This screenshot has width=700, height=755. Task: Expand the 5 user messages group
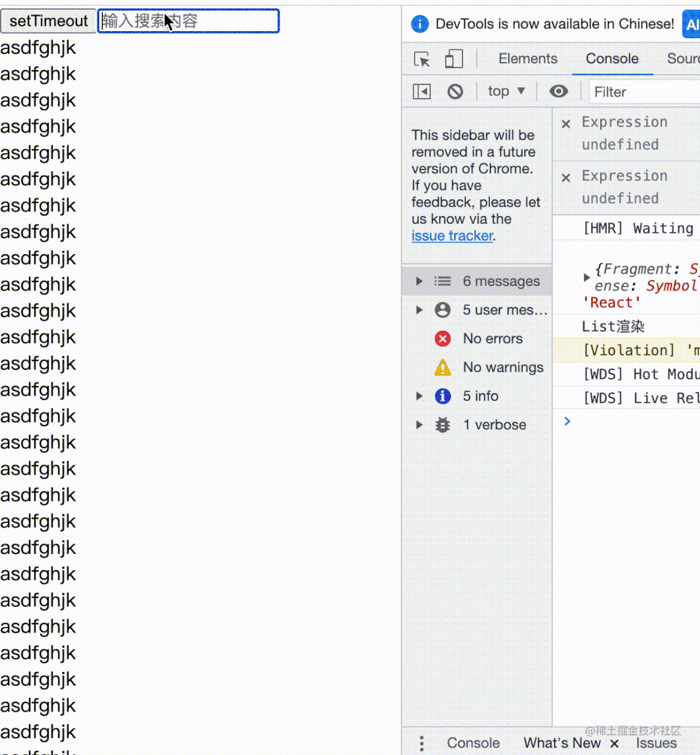click(x=419, y=310)
